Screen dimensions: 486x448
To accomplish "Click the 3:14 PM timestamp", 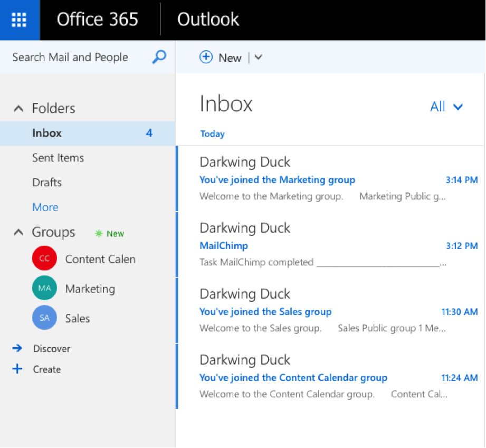I will [x=462, y=180].
